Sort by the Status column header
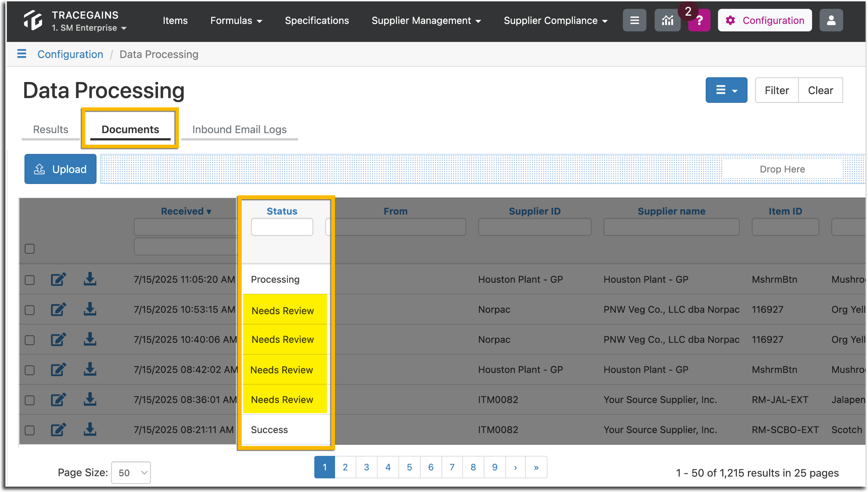The height and width of the screenshot is (492, 868). pos(282,211)
